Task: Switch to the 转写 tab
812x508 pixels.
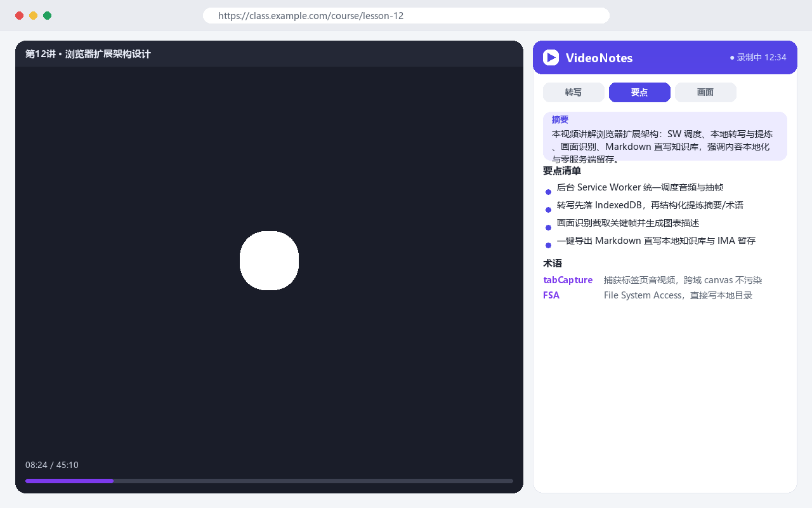Action: (x=573, y=92)
